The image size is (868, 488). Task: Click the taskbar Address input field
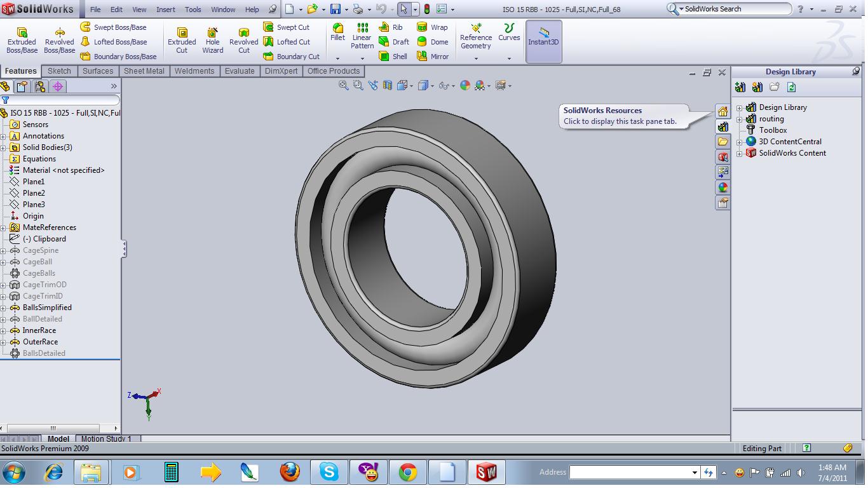point(634,472)
